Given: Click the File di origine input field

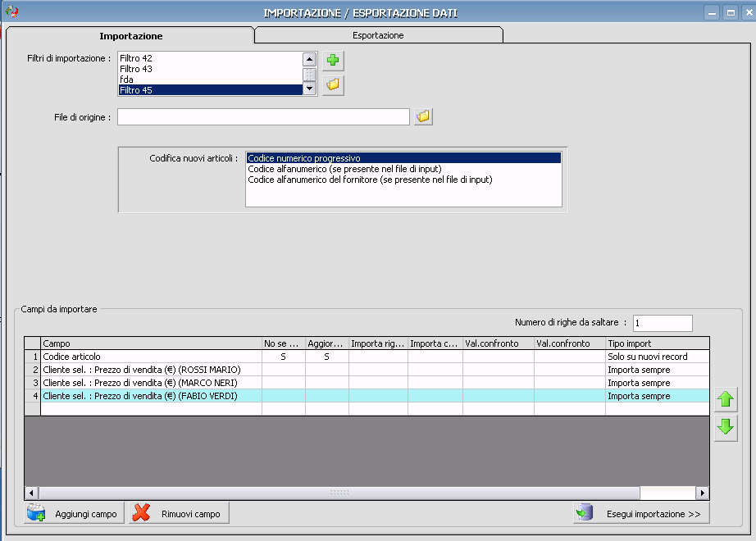Looking at the screenshot, I should tap(263, 116).
